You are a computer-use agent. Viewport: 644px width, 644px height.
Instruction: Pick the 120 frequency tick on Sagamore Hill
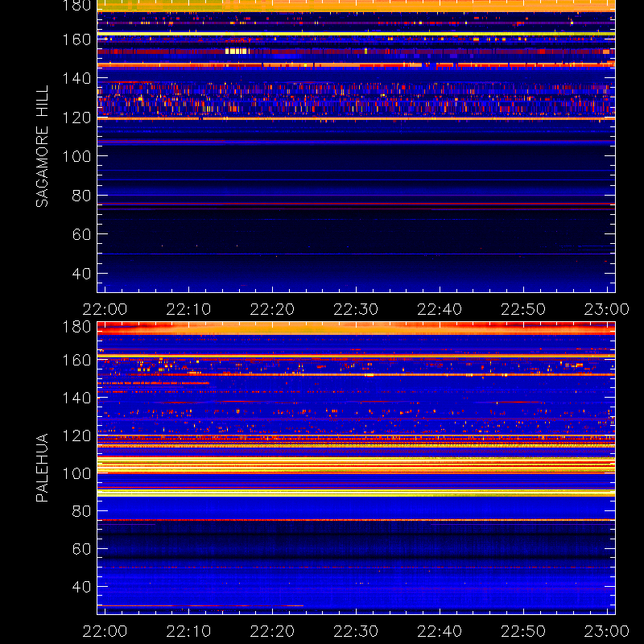tap(76, 118)
